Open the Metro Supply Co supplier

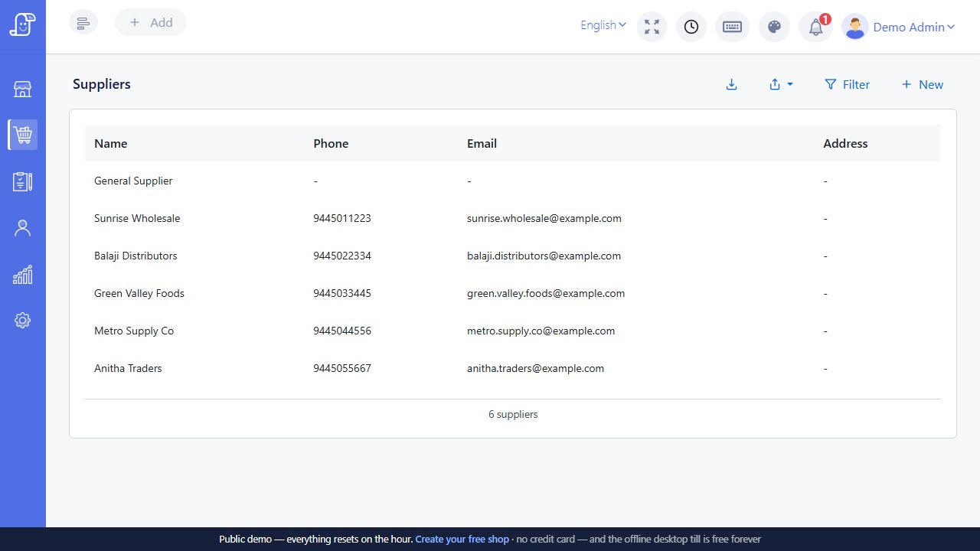point(513,331)
